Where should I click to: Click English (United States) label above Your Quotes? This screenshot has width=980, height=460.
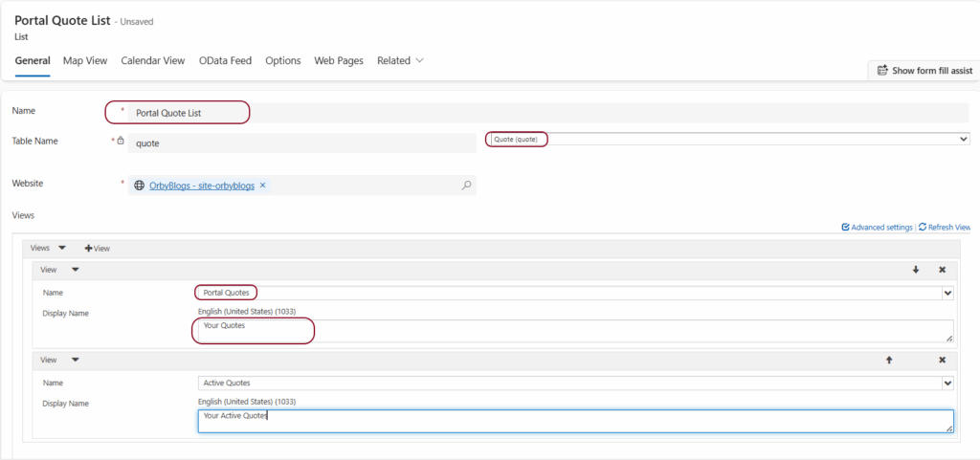click(x=247, y=311)
